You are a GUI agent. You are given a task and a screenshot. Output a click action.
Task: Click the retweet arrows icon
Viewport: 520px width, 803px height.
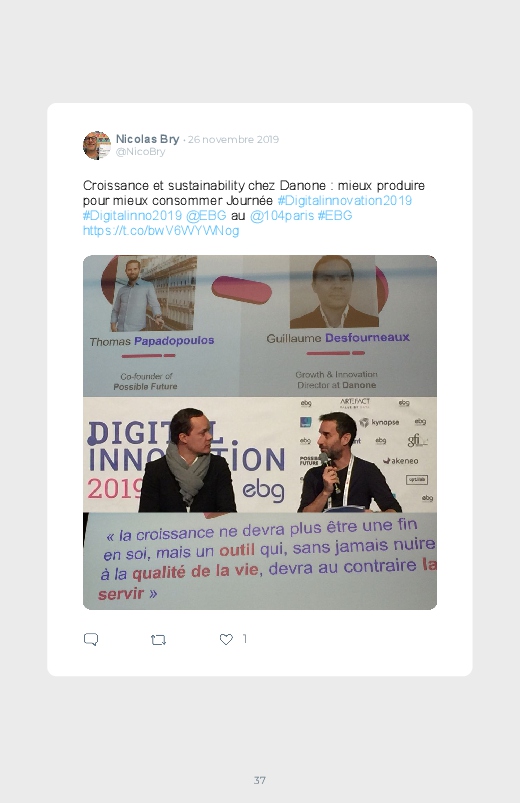158,640
